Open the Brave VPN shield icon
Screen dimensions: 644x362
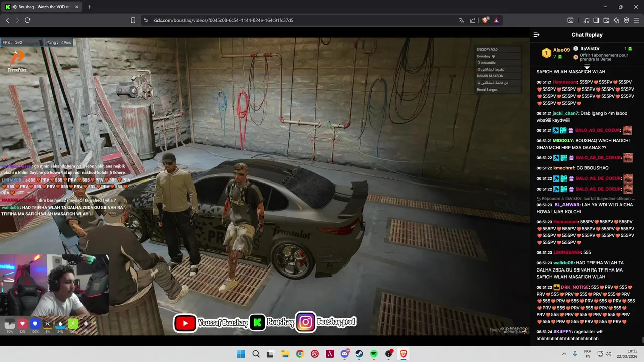[x=626, y=20]
